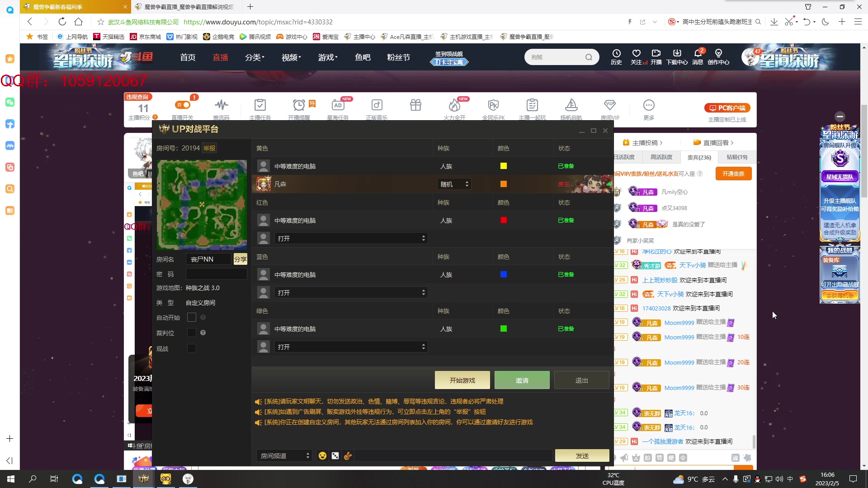Viewport: 868px width, 488px height.
Task: Expand the 游戏 menu in Douyu navigation
Action: coord(328,57)
